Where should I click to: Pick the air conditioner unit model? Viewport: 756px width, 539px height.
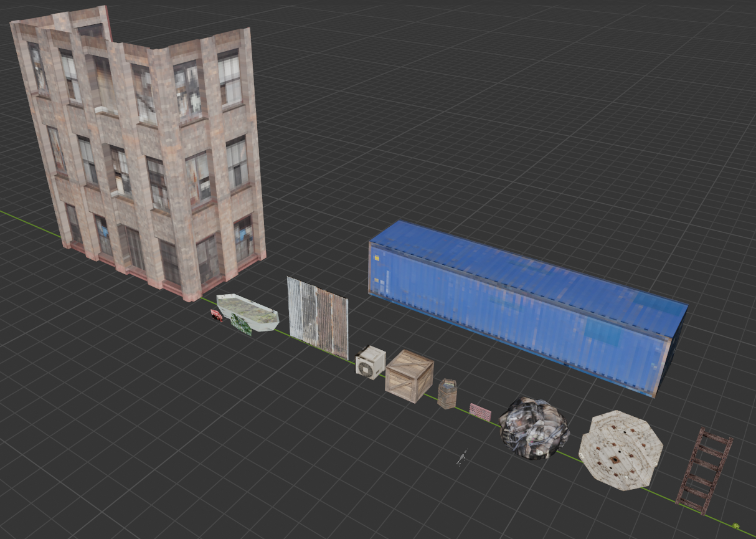(x=370, y=362)
